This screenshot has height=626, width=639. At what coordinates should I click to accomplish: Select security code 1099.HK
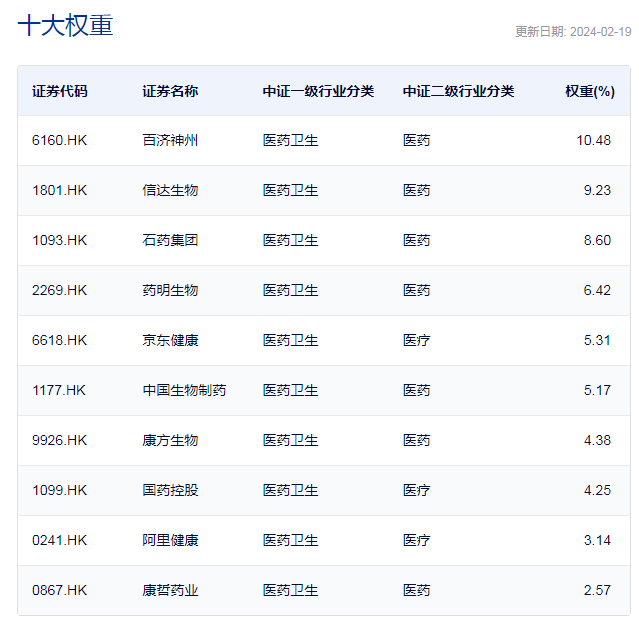[59, 490]
